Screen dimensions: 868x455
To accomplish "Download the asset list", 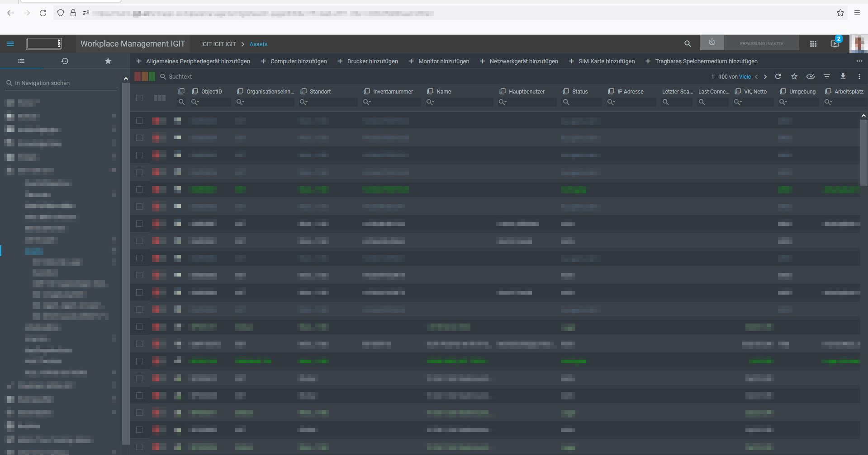I will coord(843,76).
